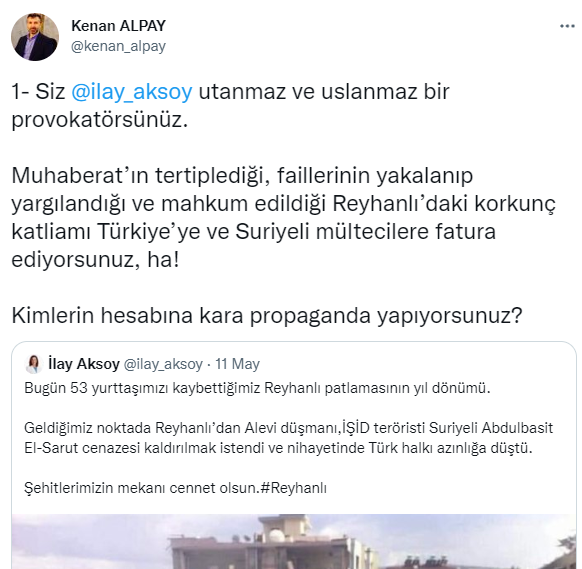Open the #Reyhanlı hashtag

(x=294, y=488)
